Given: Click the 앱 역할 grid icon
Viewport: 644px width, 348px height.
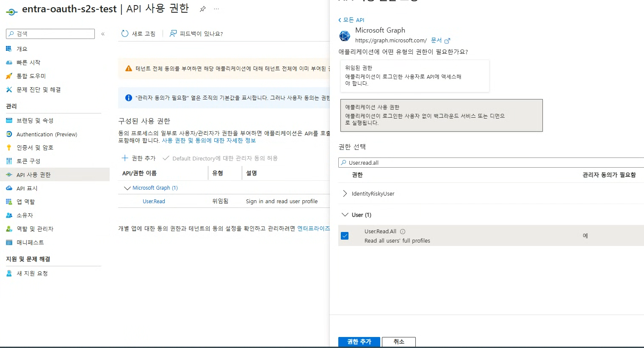Looking at the screenshot, I should 9,202.
